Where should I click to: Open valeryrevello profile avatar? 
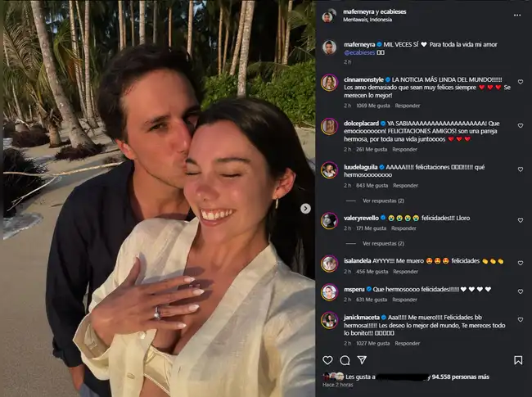pos(329,221)
